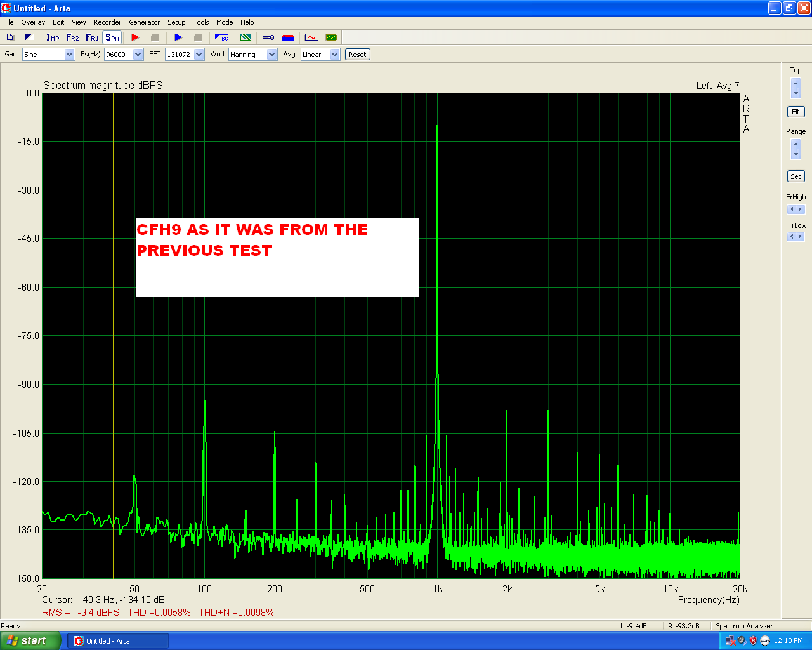Click the Range up arrow
Image resolution: width=812 pixels, height=650 pixels.
click(796, 145)
